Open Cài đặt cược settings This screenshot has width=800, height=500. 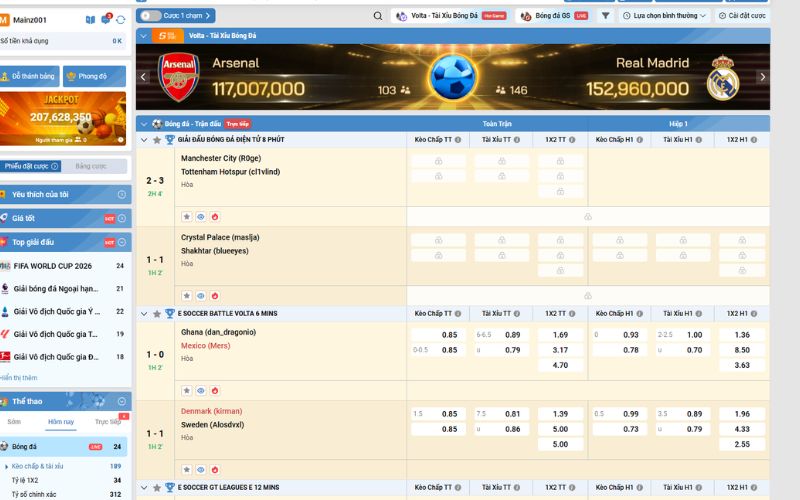[x=742, y=16]
